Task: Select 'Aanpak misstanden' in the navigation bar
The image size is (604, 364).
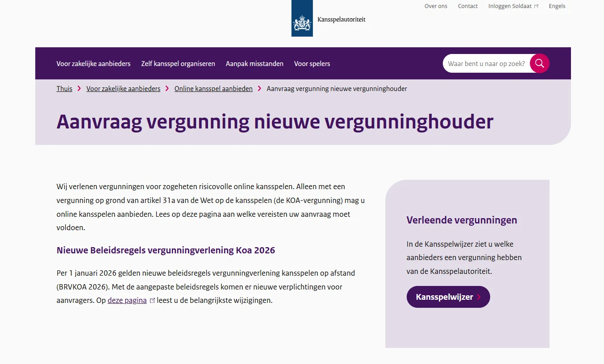Action: [x=254, y=64]
